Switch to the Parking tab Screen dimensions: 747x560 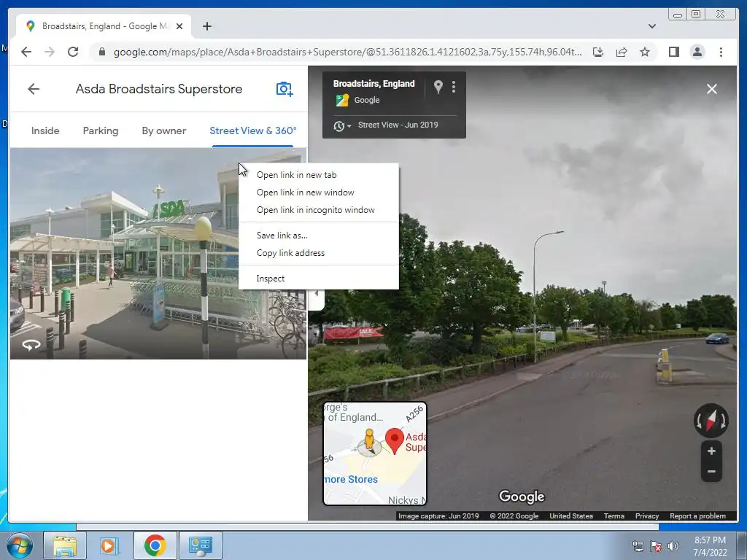[101, 131]
